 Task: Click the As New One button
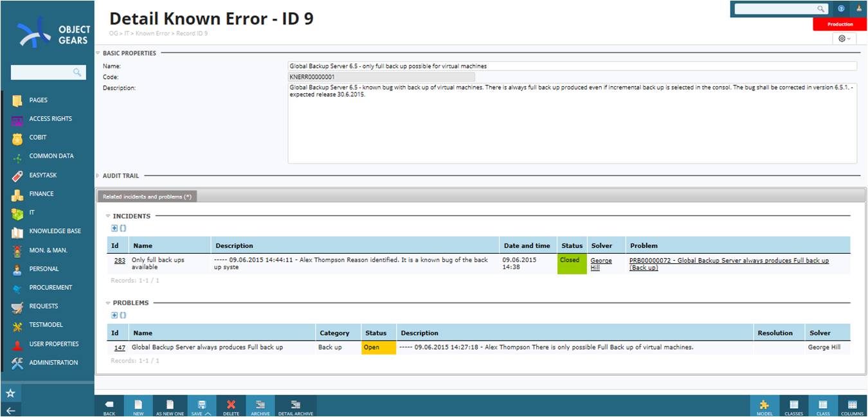click(x=170, y=407)
